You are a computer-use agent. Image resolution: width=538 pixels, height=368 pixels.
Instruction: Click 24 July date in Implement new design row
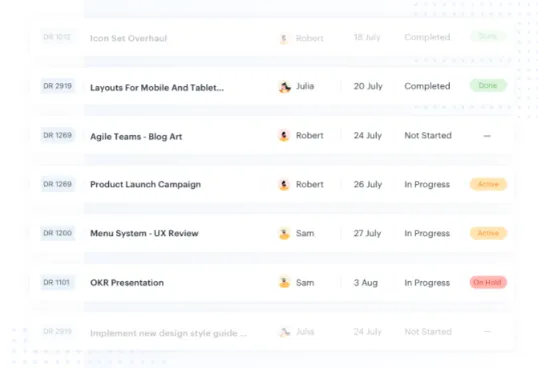[368, 332]
